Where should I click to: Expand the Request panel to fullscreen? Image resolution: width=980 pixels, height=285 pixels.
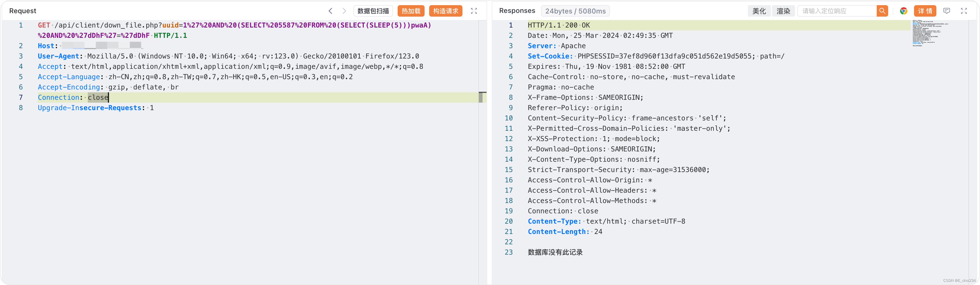click(x=474, y=11)
